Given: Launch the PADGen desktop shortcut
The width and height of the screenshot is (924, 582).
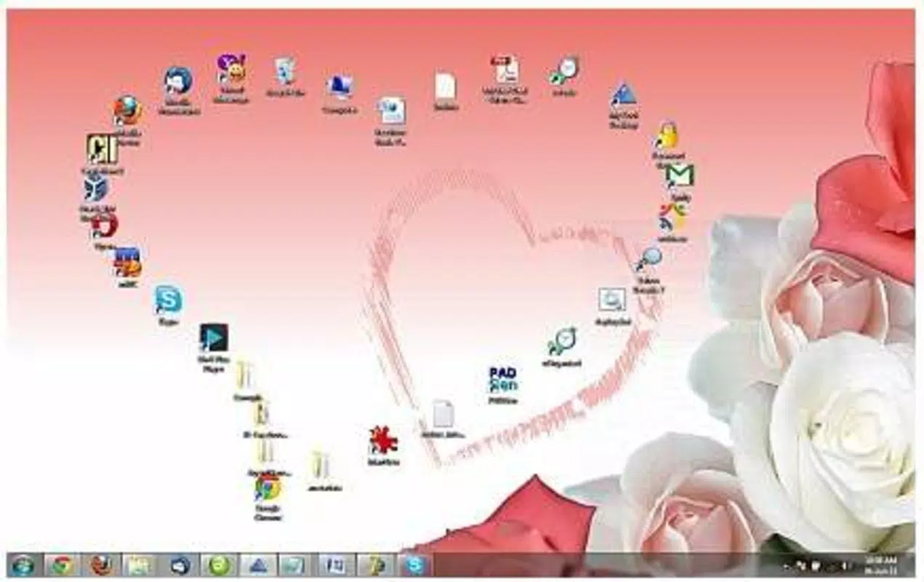Looking at the screenshot, I should point(503,380).
